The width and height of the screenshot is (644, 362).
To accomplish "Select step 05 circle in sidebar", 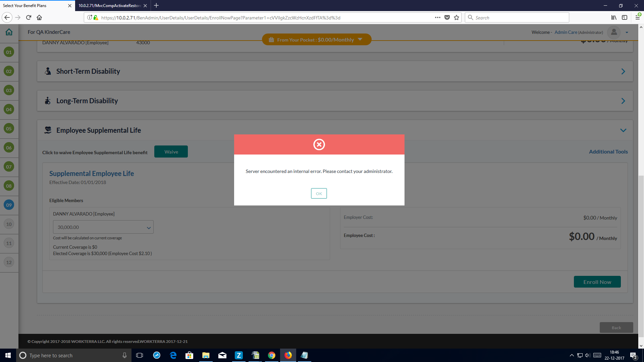I will [x=9, y=129].
